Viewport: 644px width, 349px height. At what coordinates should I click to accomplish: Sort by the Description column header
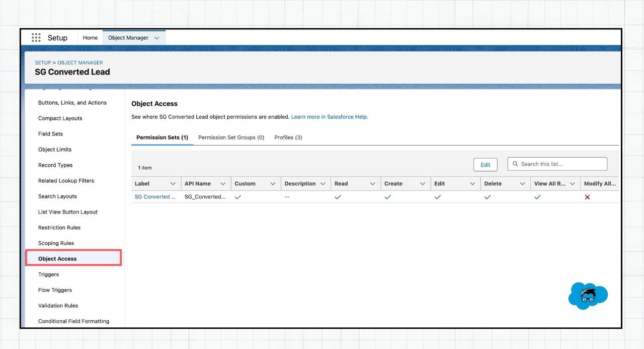point(300,184)
